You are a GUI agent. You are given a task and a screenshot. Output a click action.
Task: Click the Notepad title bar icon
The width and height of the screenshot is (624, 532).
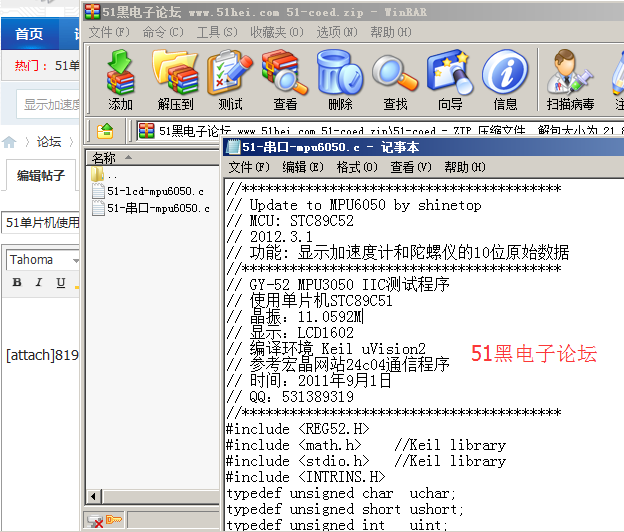pyautogui.click(x=233, y=147)
